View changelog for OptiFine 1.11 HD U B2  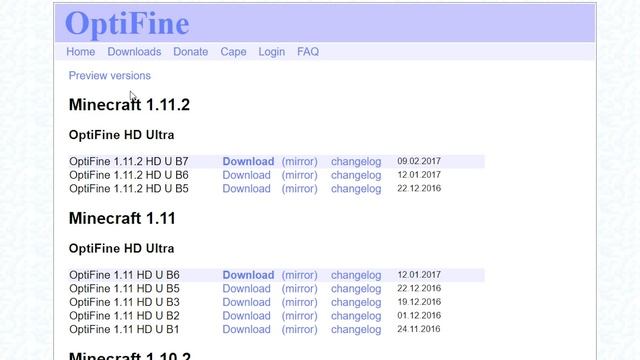click(356, 316)
